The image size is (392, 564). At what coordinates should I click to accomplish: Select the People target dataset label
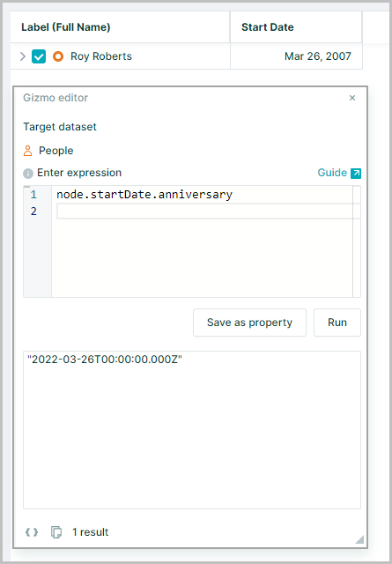[56, 151]
